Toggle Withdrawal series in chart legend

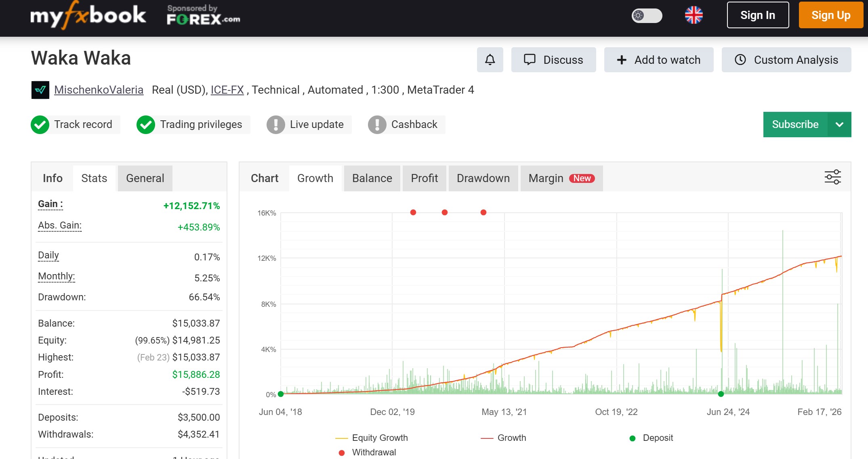(x=367, y=452)
